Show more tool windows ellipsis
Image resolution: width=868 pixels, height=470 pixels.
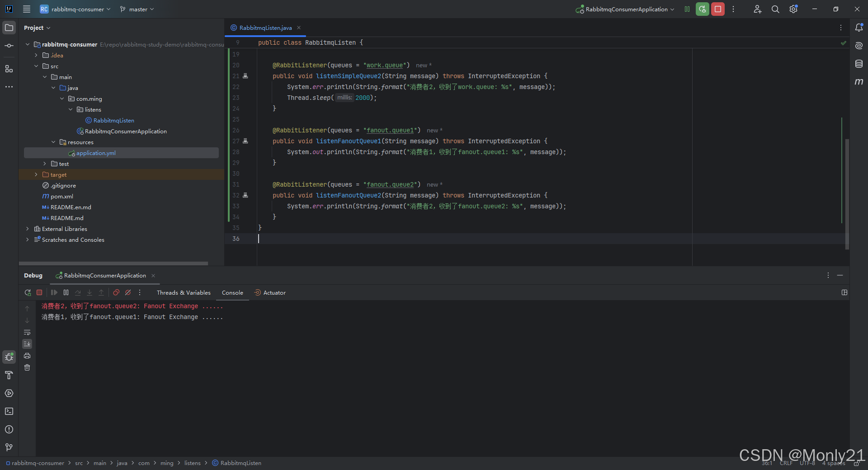click(x=9, y=87)
